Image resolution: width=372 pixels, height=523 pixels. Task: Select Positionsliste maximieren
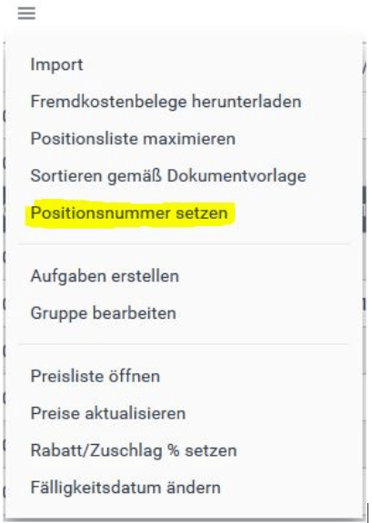pos(133,138)
